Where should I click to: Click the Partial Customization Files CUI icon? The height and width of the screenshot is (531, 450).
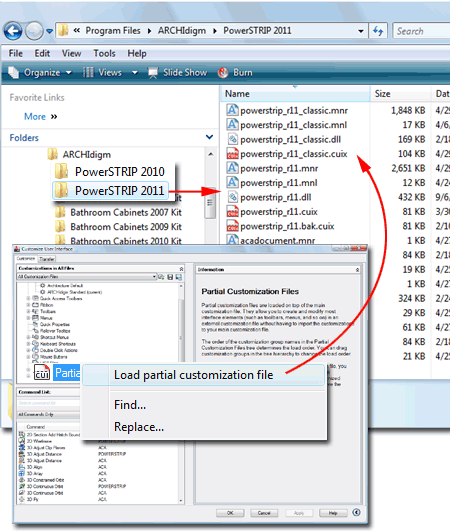point(42,373)
